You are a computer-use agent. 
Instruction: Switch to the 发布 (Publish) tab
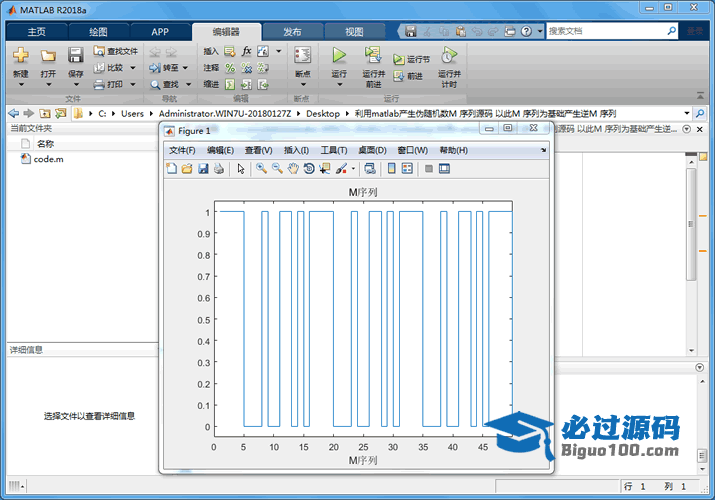[x=292, y=32]
